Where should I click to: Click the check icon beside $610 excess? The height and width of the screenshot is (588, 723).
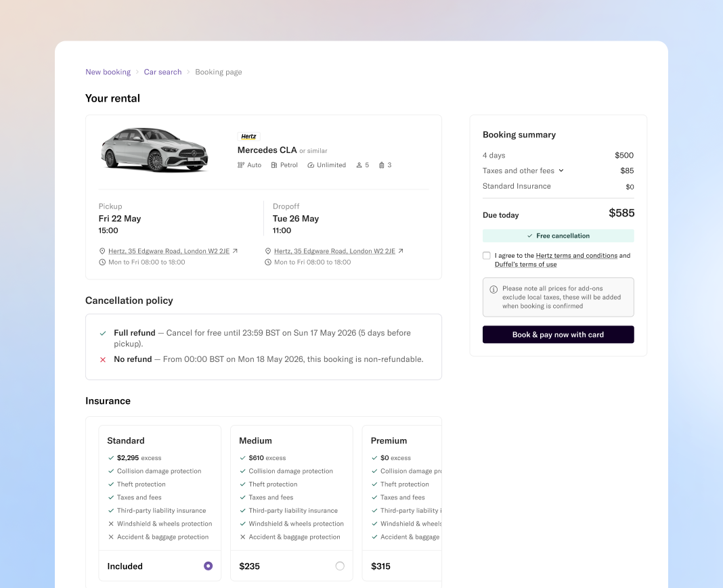point(242,458)
